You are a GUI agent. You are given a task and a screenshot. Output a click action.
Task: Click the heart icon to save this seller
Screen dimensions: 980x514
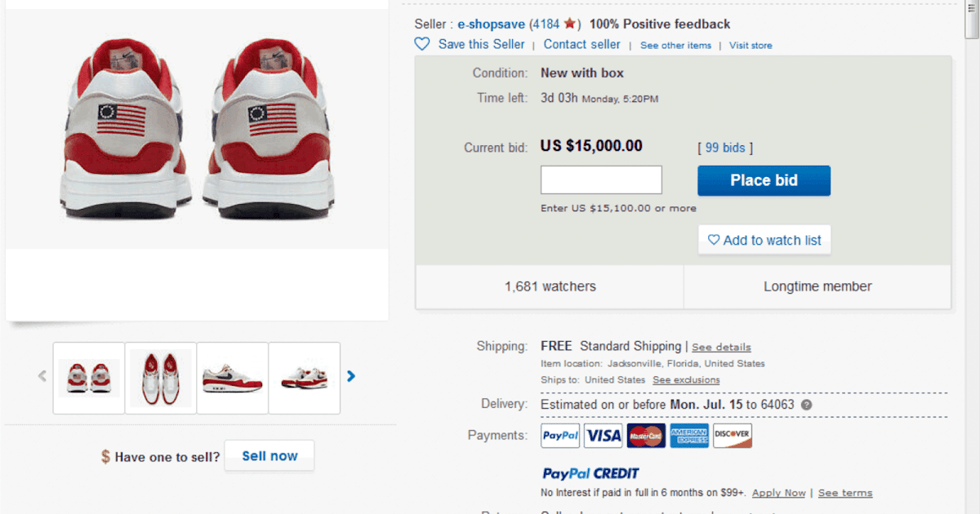point(422,44)
